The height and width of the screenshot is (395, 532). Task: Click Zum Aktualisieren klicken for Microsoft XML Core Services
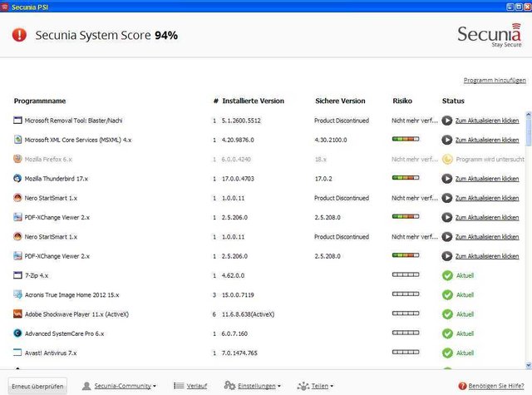[487, 140]
